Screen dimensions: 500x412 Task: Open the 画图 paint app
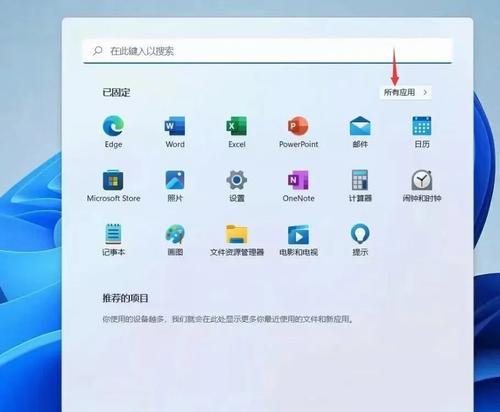(x=175, y=239)
